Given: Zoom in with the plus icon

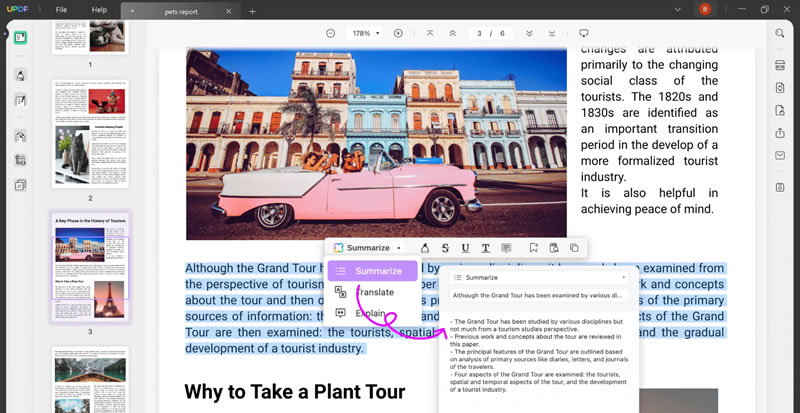Looking at the screenshot, I should click(398, 33).
